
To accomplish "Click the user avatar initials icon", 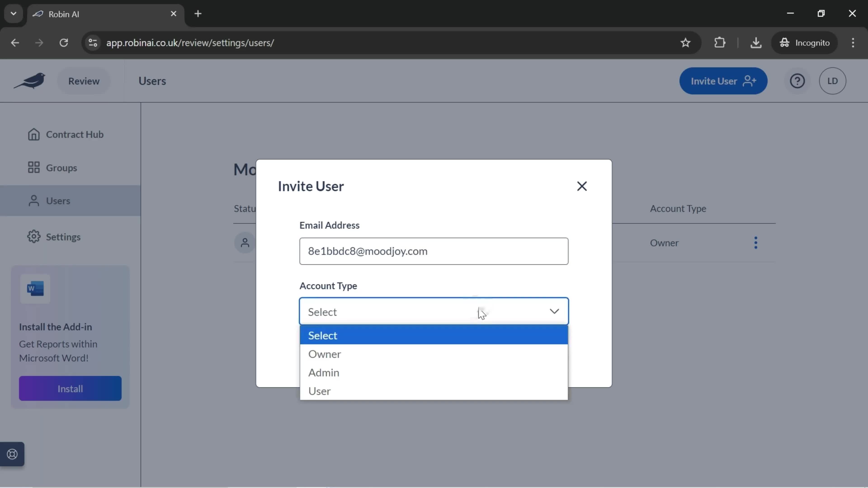I will coord(832,80).
